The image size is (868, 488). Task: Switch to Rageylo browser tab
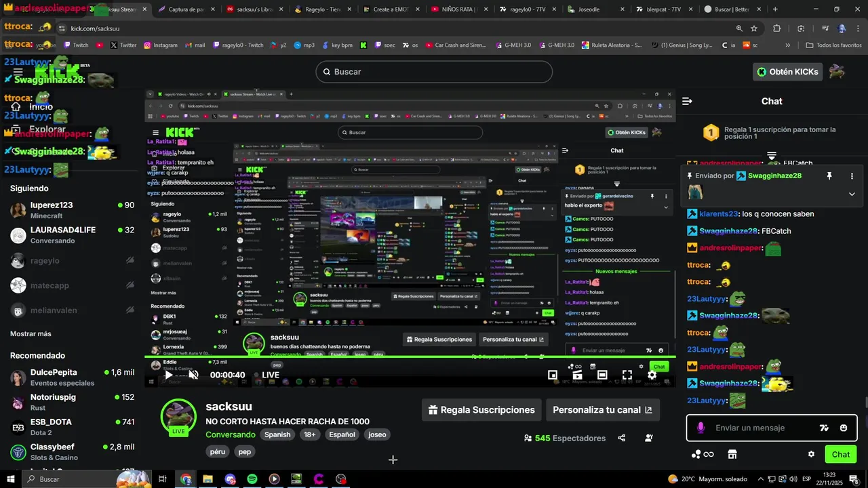coord(322,9)
